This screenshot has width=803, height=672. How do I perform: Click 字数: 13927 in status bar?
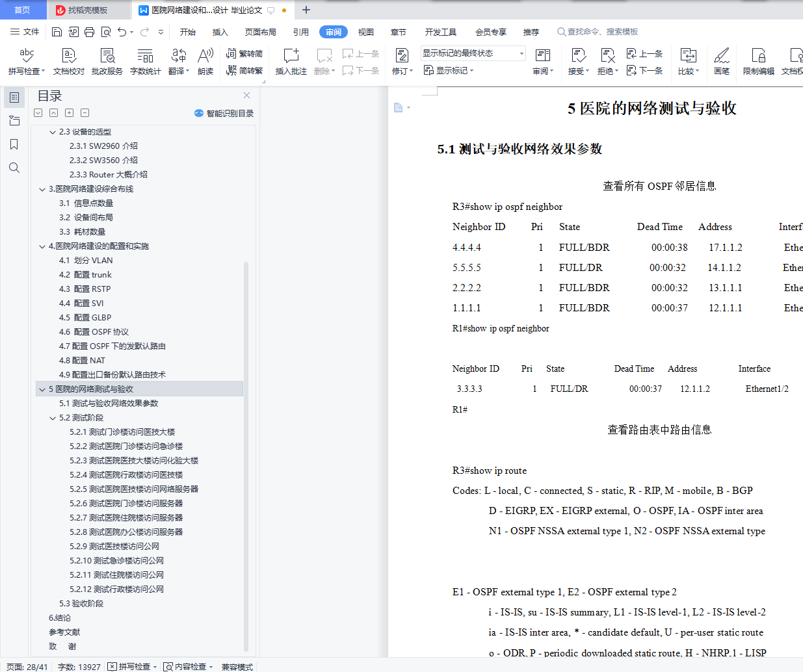tap(79, 667)
